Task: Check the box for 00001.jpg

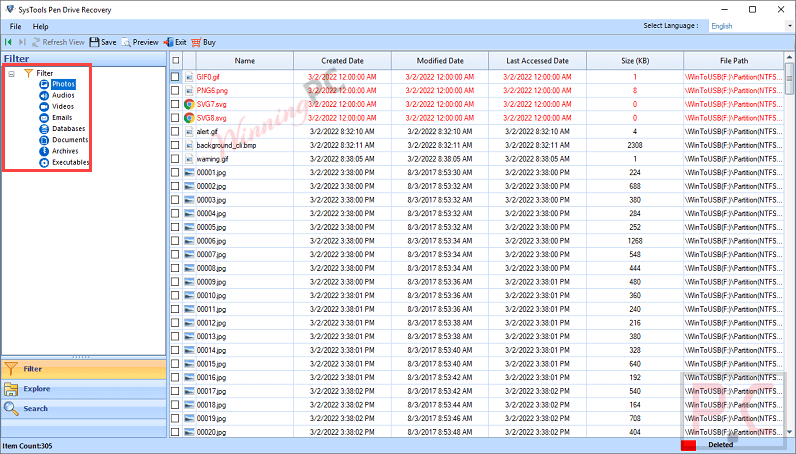Action: [x=175, y=173]
